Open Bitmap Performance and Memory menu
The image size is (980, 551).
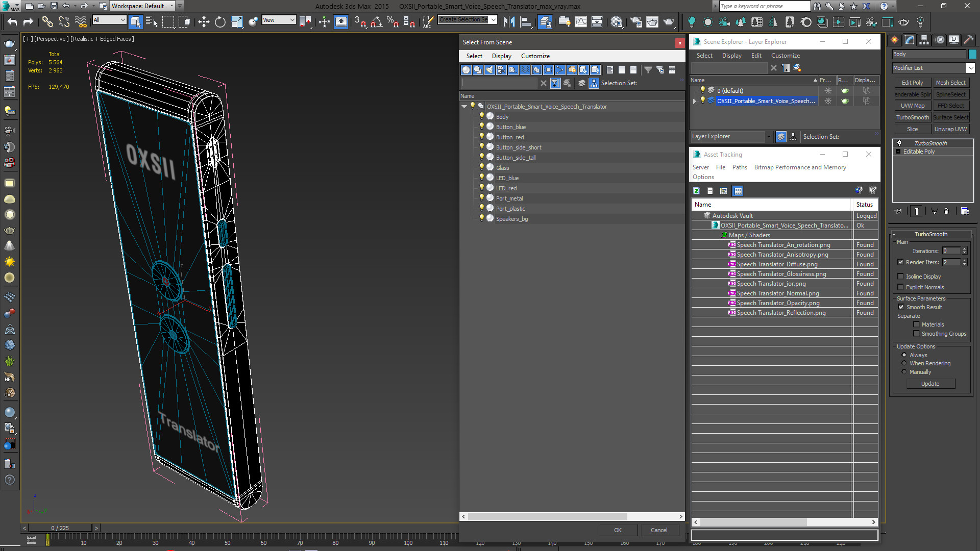(x=800, y=167)
